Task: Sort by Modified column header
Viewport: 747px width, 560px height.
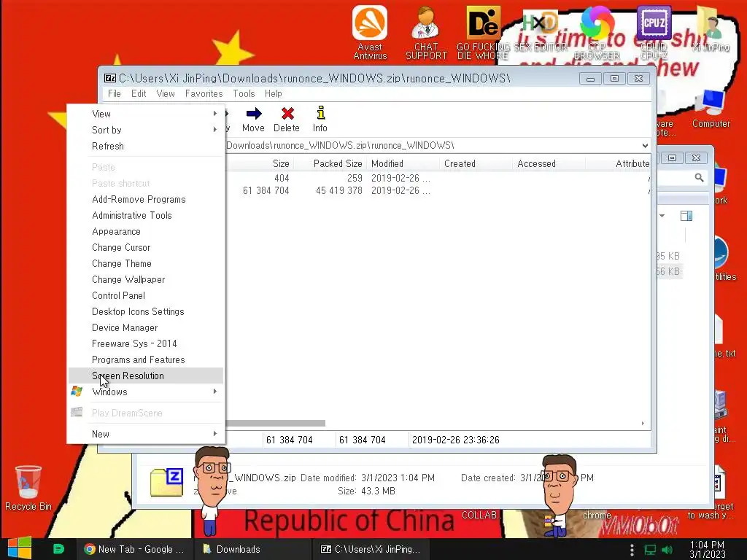Action: pos(403,164)
